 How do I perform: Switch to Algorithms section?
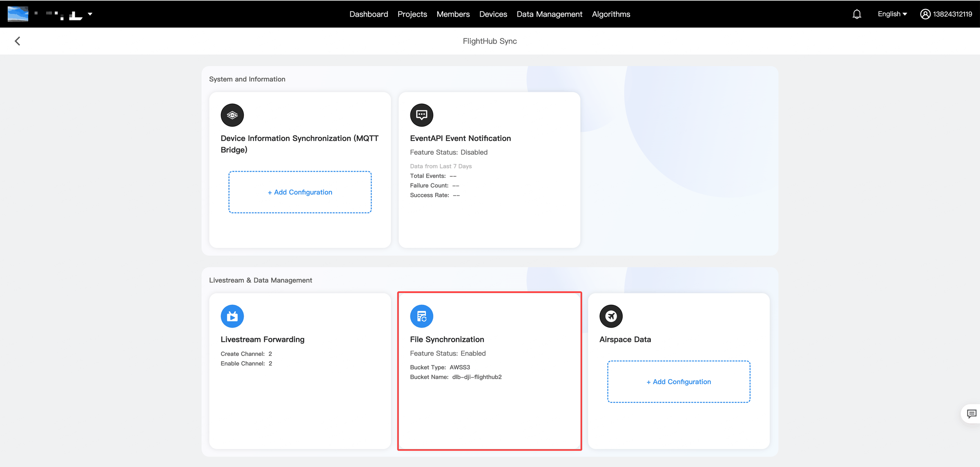point(611,14)
